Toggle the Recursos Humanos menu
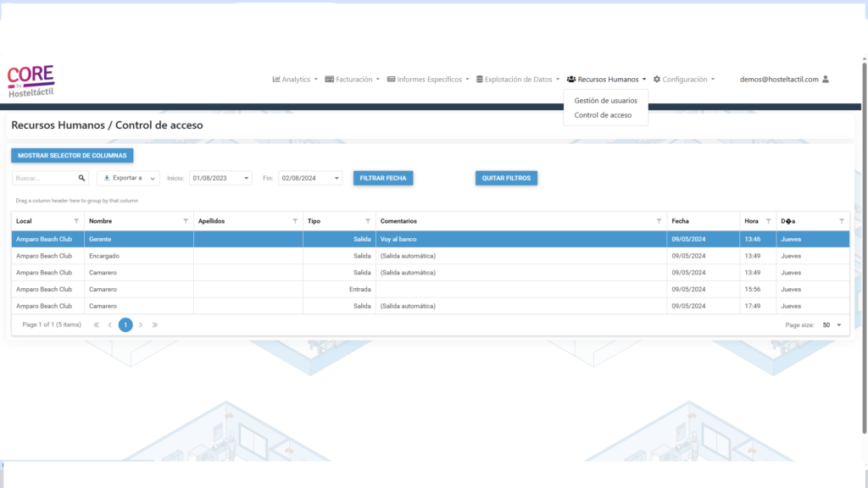Screen dimensions: 868x488 (607, 79)
